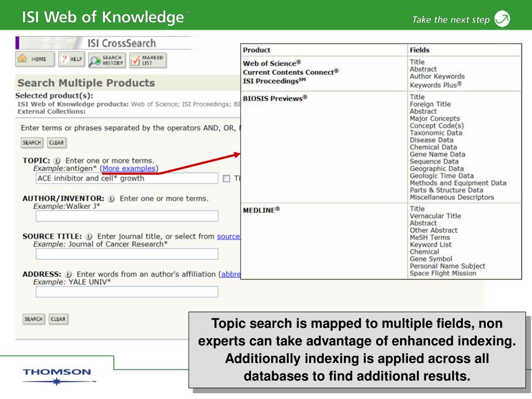The height and width of the screenshot is (399, 532).
Task: Click 'Current Contents Connect' product name
Action: [291, 72]
